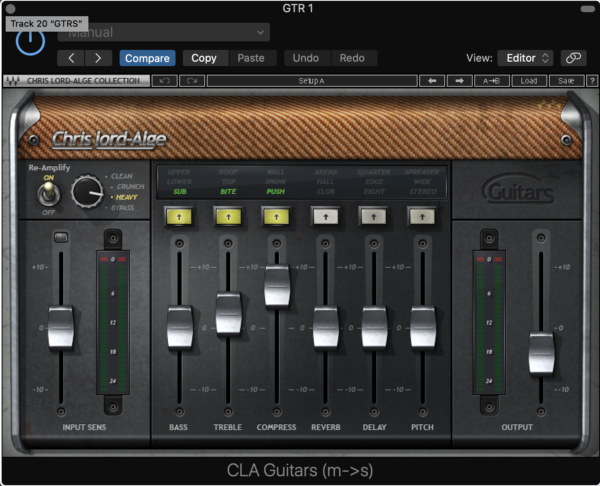
Task: Close the GTR 1 plugin window
Action: click(10, 8)
